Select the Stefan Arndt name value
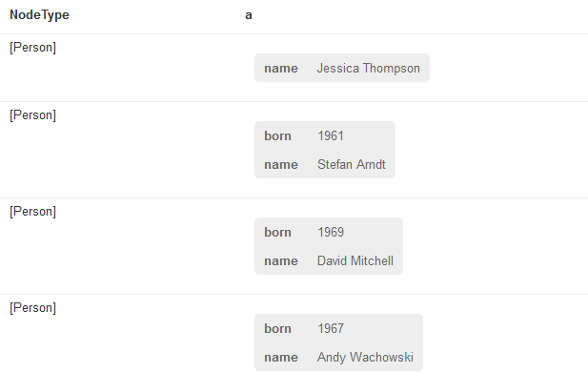Image resolution: width=588 pixels, height=373 pixels. (x=352, y=164)
